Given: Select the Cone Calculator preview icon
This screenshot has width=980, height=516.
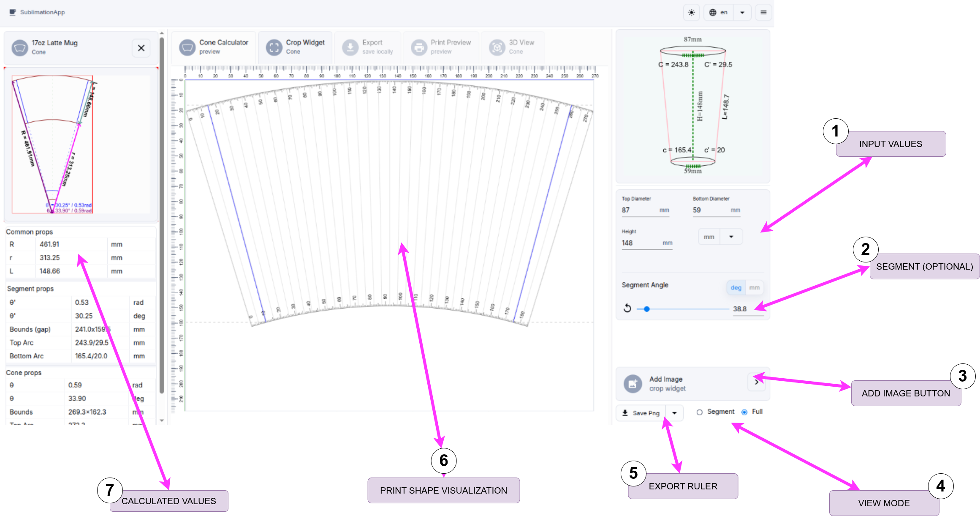Looking at the screenshot, I should coord(187,46).
